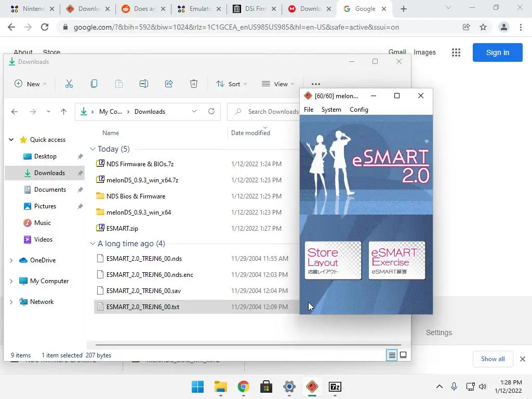Open the New dropdown in Explorer

31,84
